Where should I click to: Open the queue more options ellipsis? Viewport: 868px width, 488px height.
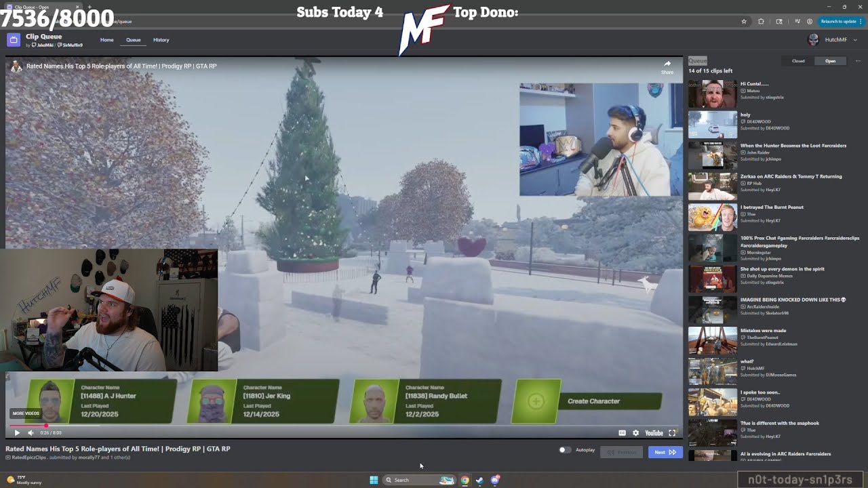click(858, 61)
